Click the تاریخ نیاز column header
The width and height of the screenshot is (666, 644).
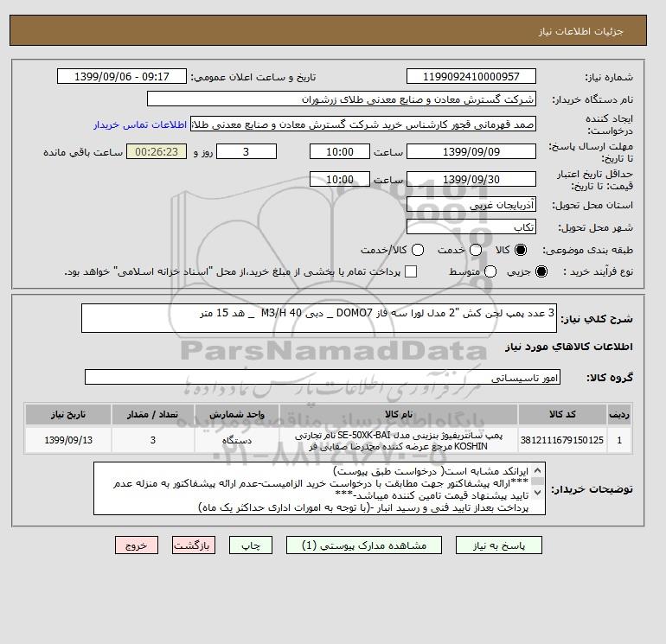(x=68, y=414)
